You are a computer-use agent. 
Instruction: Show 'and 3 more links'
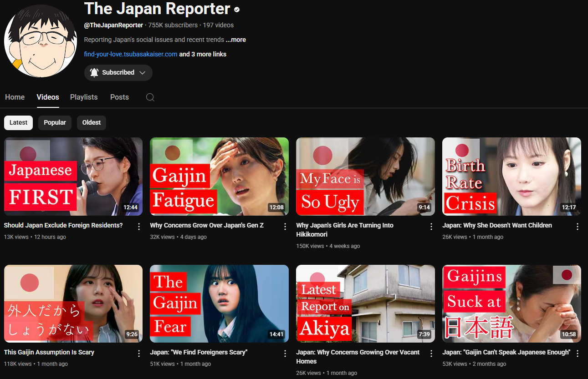click(x=203, y=54)
